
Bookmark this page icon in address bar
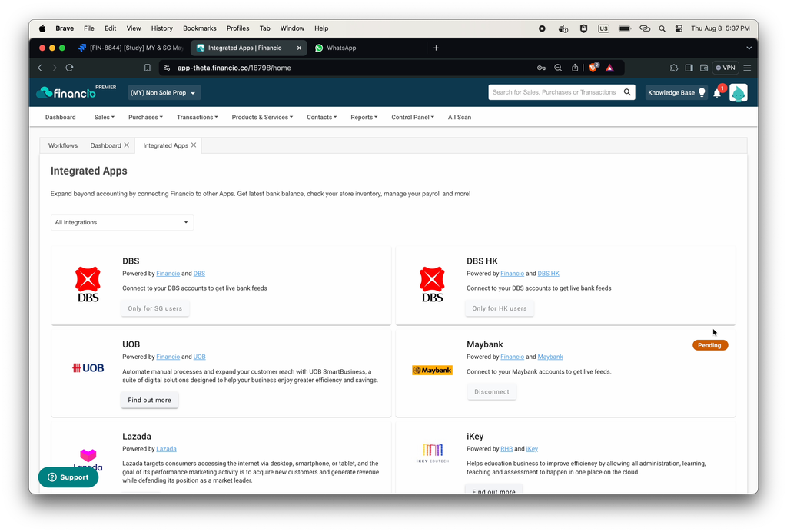pos(147,68)
